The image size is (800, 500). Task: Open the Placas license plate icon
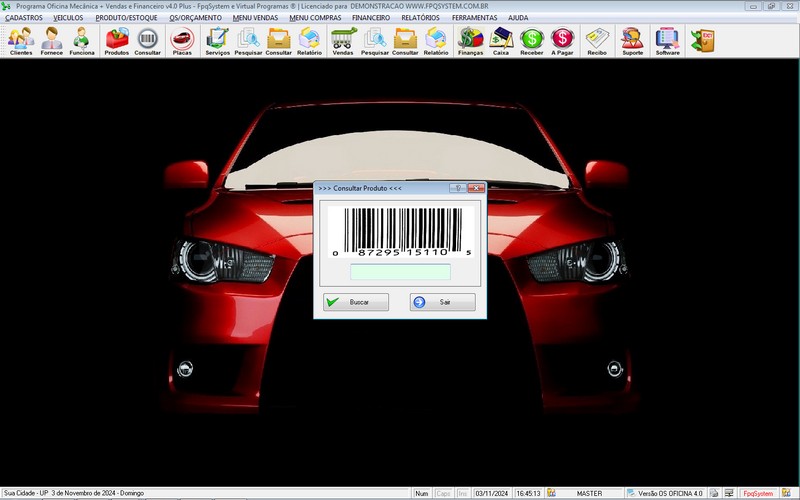(182, 40)
